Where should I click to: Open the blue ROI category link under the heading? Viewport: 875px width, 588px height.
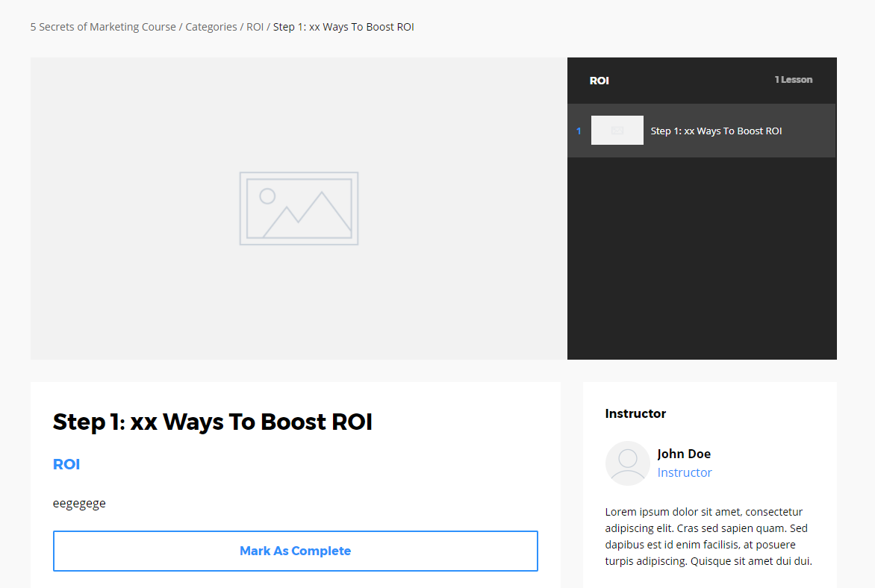pos(66,464)
